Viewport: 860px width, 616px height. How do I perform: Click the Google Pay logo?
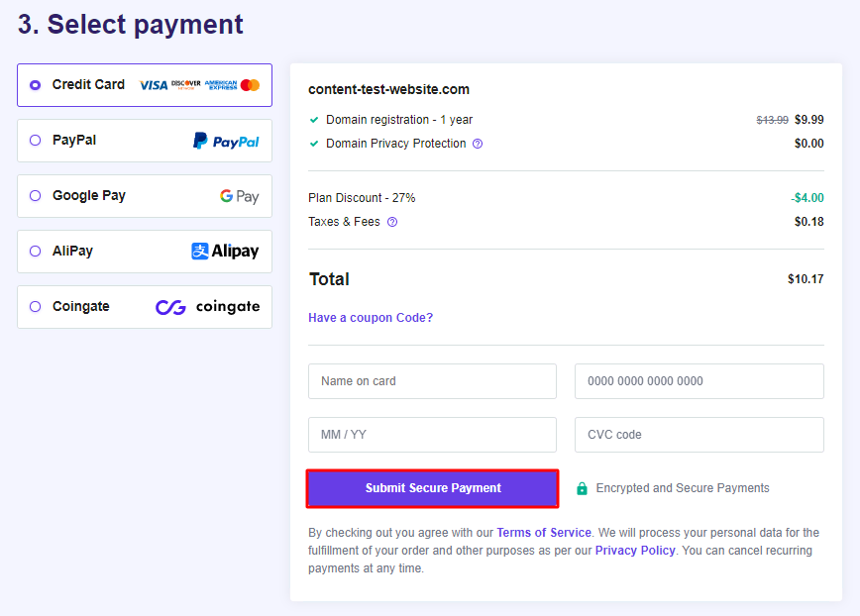240,196
